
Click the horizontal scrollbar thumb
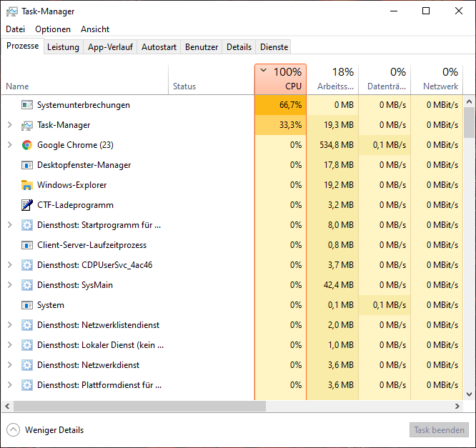(139, 406)
